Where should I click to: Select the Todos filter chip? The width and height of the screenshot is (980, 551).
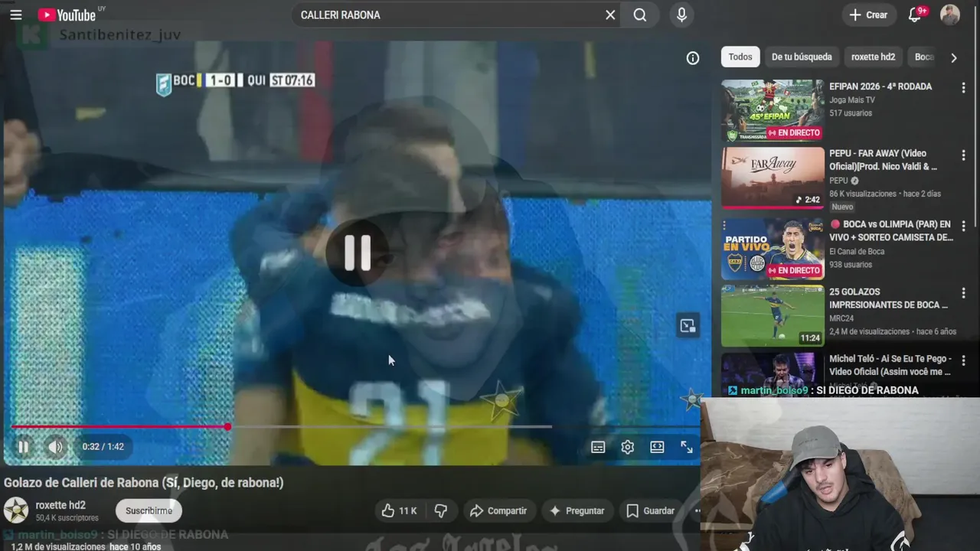coord(740,57)
